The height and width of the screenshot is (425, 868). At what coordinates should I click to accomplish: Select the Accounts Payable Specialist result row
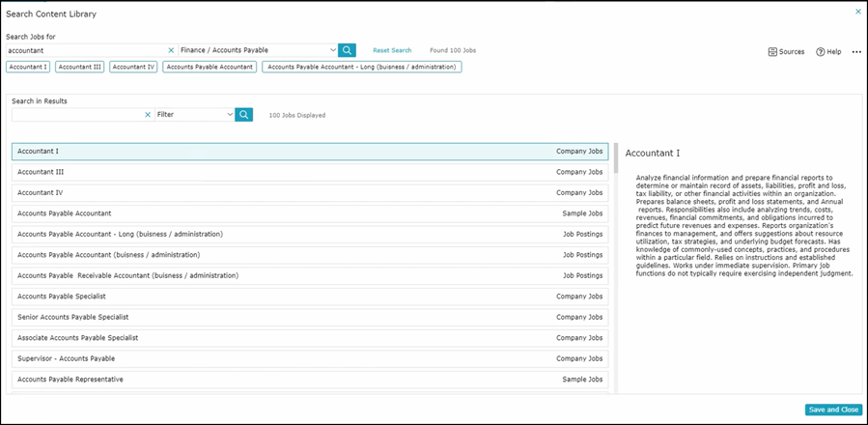point(309,297)
